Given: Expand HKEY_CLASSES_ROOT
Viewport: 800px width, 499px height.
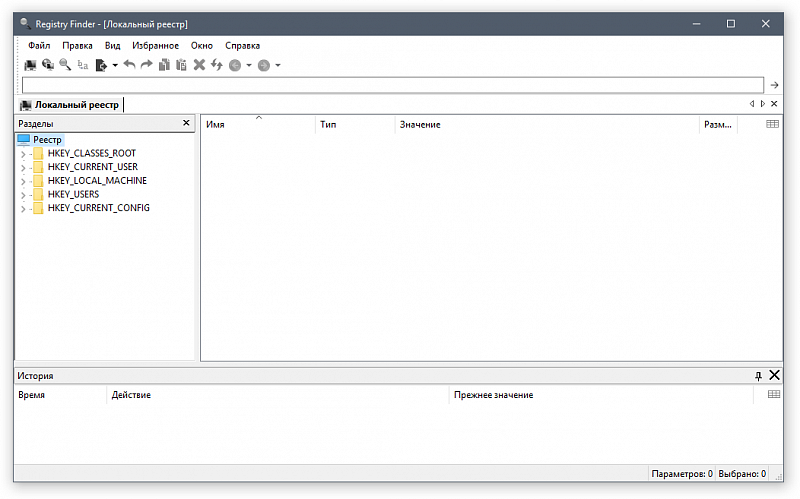Looking at the screenshot, I should [23, 154].
